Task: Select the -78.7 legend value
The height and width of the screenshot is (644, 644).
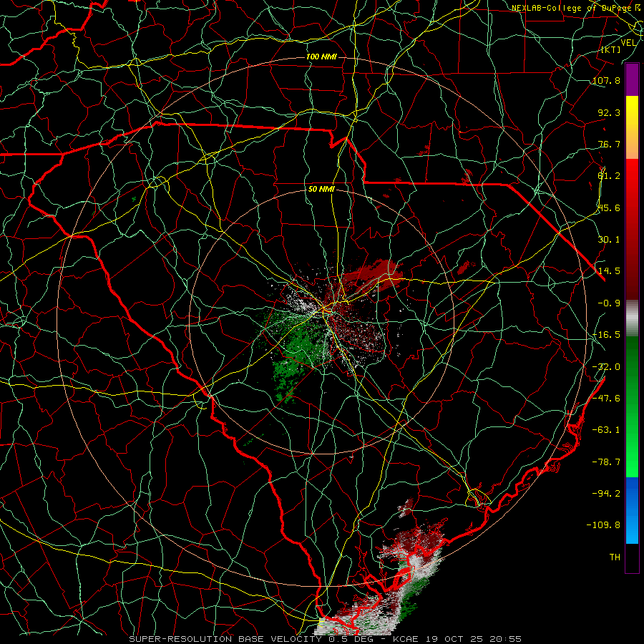Action: [x=606, y=462]
